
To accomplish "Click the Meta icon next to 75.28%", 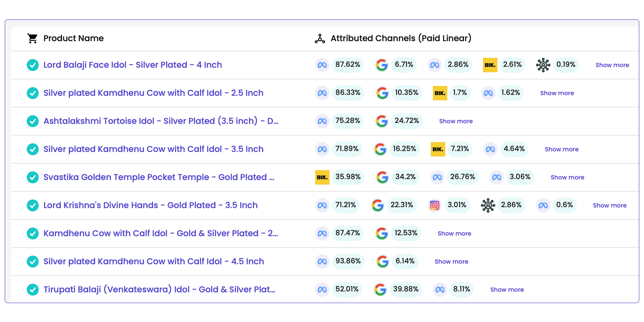I will click(322, 121).
